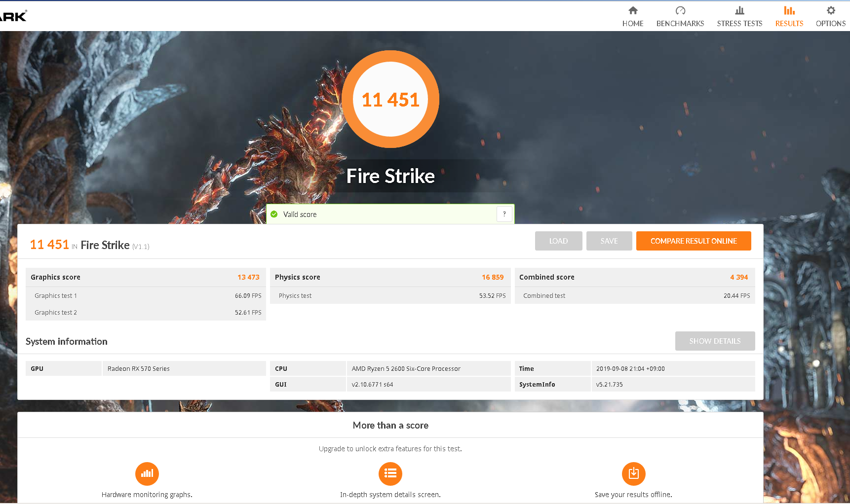Click the In-depth system details list icon
The height and width of the screenshot is (504, 850).
click(x=390, y=473)
